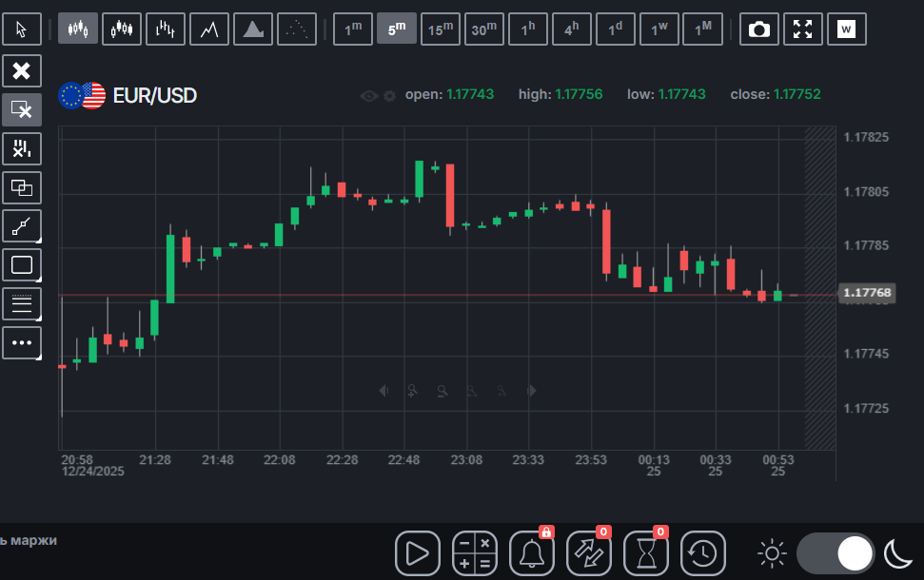This screenshot has height=580, width=924.
Task: Open the alerts bell icon
Action: coord(532,553)
